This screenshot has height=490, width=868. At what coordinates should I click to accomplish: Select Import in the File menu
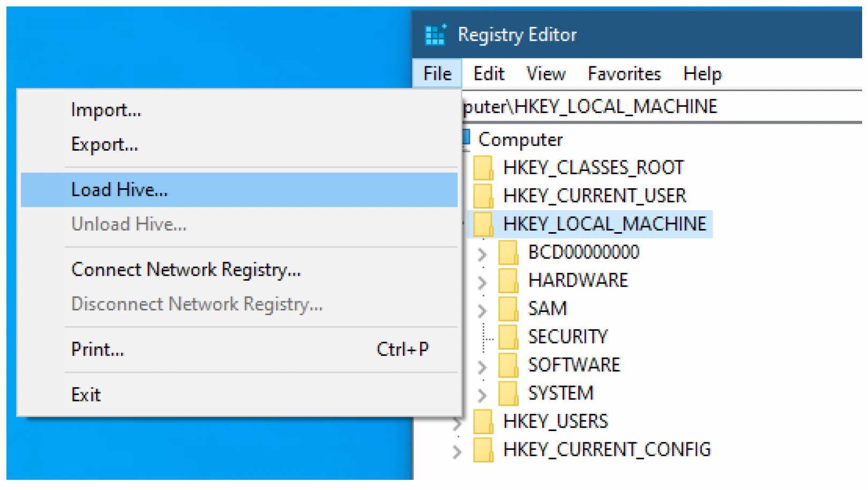[x=106, y=110]
